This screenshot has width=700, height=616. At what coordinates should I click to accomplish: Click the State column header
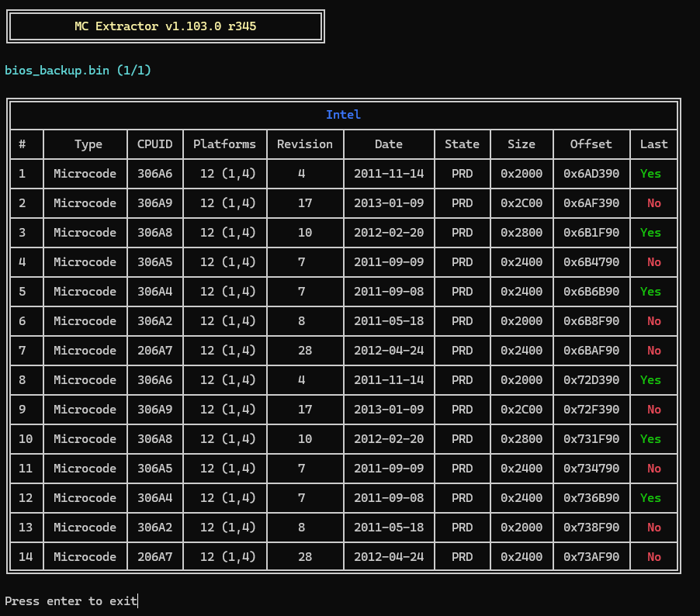click(x=462, y=144)
